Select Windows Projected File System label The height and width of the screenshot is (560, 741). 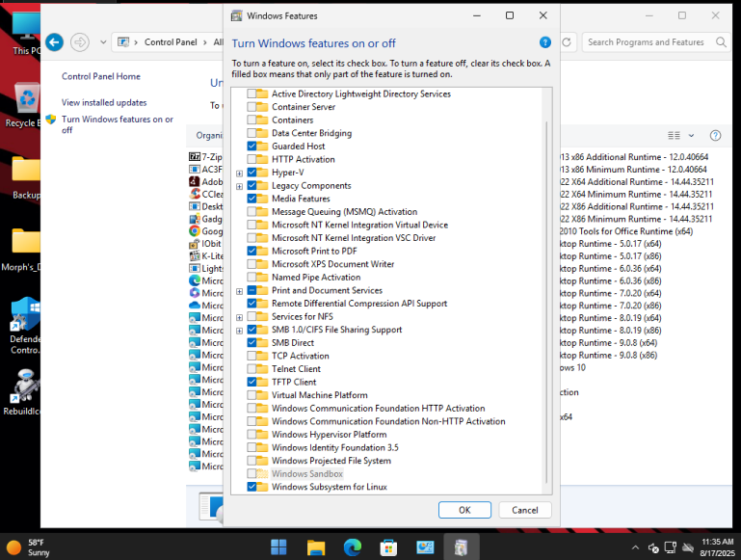pyautogui.click(x=331, y=461)
